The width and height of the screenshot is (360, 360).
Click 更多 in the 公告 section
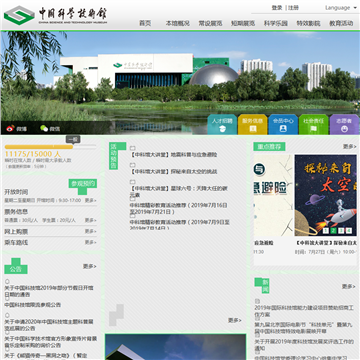tap(90, 266)
